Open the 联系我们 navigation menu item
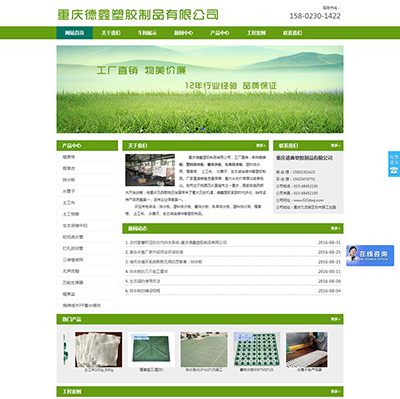The image size is (400, 399). (x=292, y=33)
